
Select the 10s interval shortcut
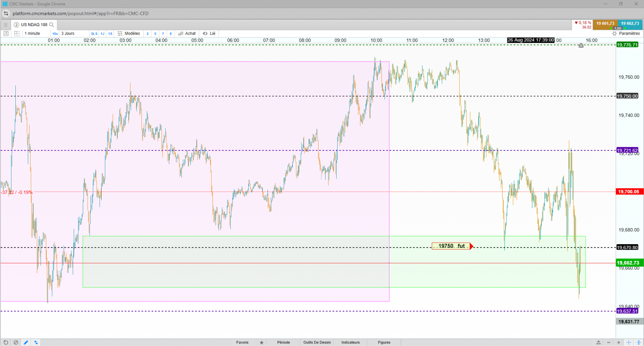[x=55, y=34]
